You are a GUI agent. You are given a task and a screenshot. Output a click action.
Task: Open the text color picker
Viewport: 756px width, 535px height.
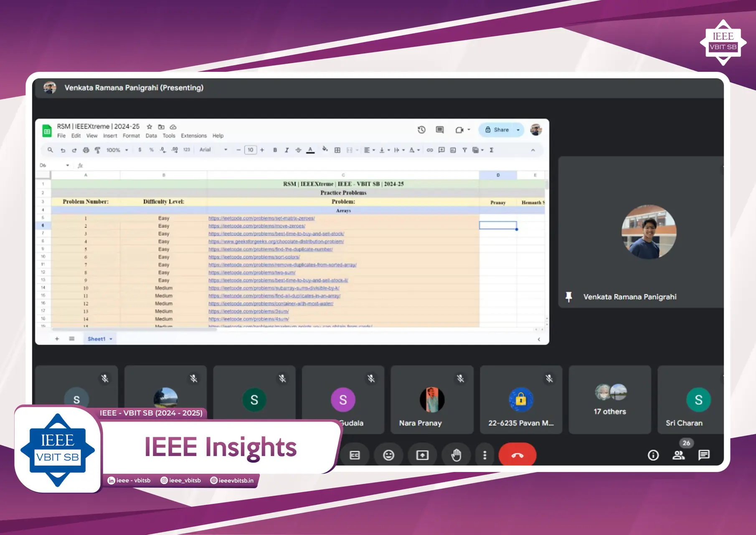point(310,150)
